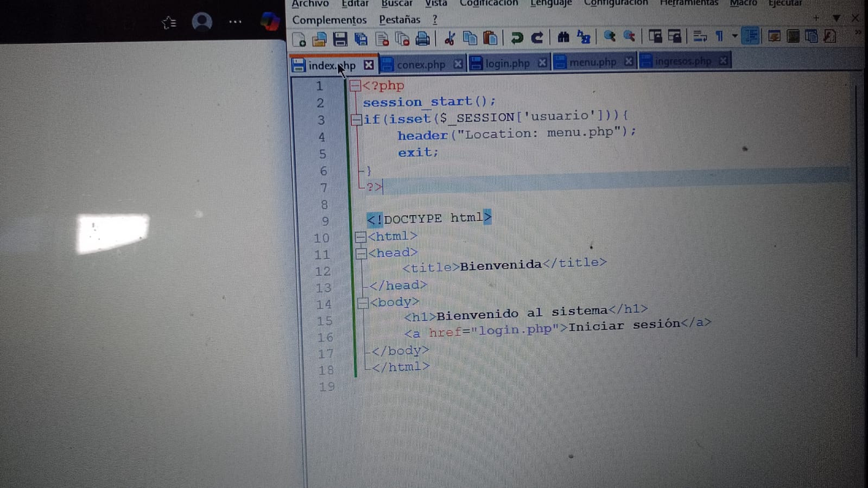The height and width of the screenshot is (488, 868).
Task: Paste from clipboard icon
Action: [490, 38]
